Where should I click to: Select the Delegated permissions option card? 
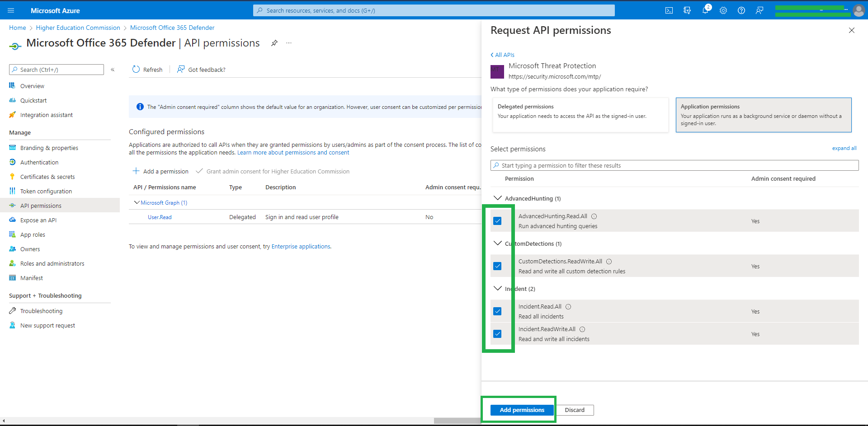point(580,115)
